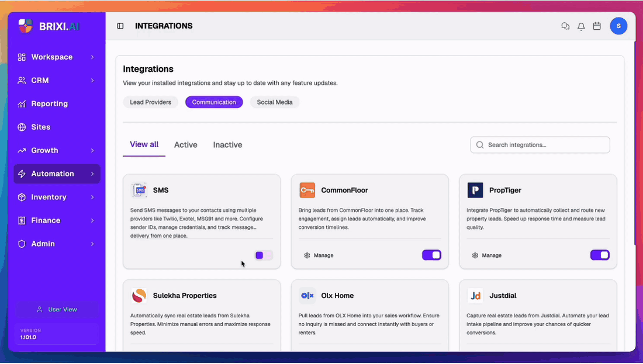Switch to the Active tab
643x364 pixels.
coord(186,145)
